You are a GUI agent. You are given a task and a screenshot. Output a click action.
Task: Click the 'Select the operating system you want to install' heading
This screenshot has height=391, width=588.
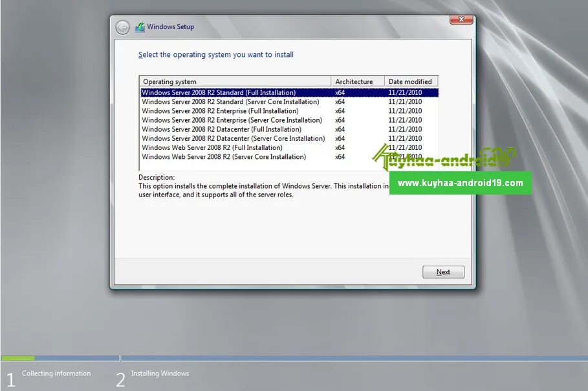tap(216, 55)
